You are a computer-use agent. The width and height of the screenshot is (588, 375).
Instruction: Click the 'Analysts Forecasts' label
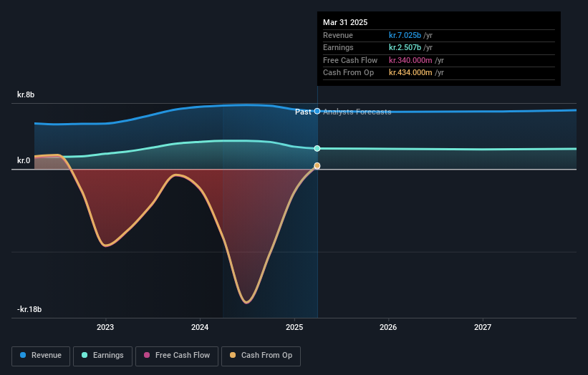click(x=357, y=112)
